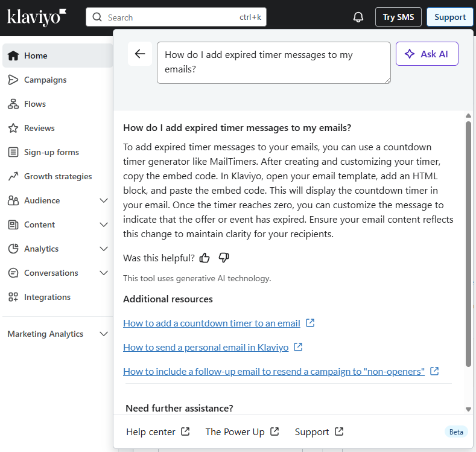Click the Sign-up forms icon

point(13,152)
